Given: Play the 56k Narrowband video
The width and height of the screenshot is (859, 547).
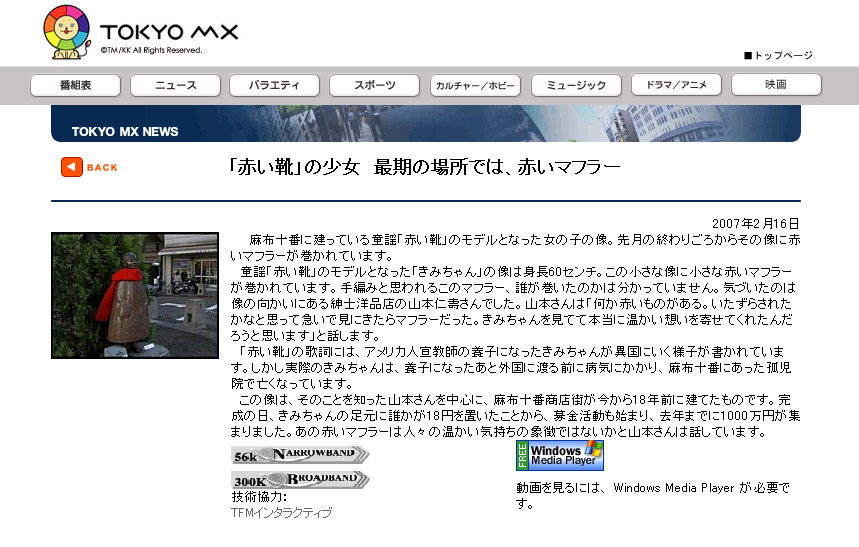Looking at the screenshot, I should point(300,455).
